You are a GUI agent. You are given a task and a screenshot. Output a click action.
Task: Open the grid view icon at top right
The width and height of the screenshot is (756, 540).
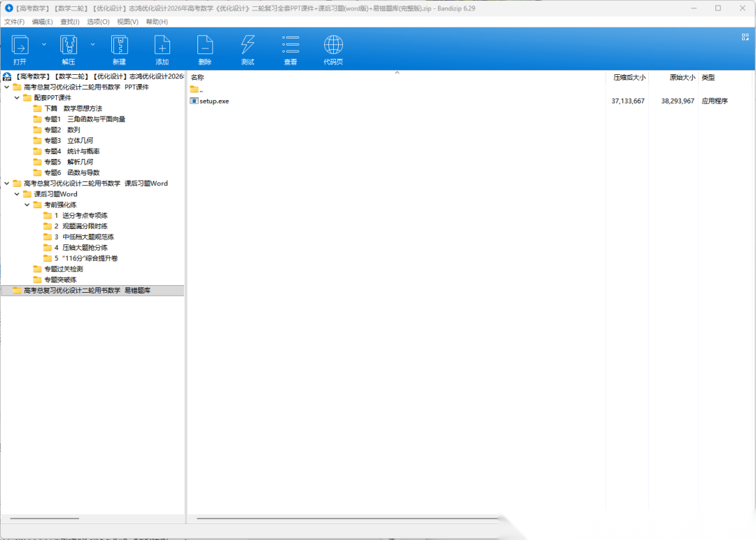[745, 37]
